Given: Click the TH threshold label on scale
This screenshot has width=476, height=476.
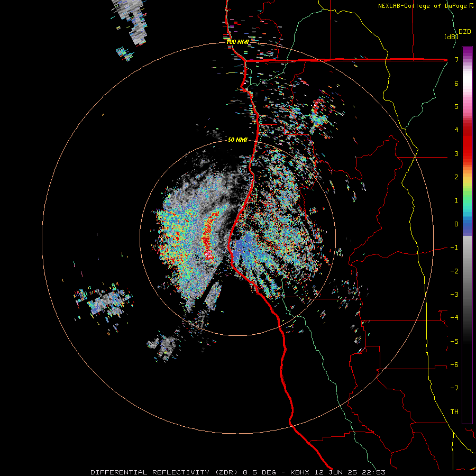Looking at the screenshot, I should coord(454,412).
